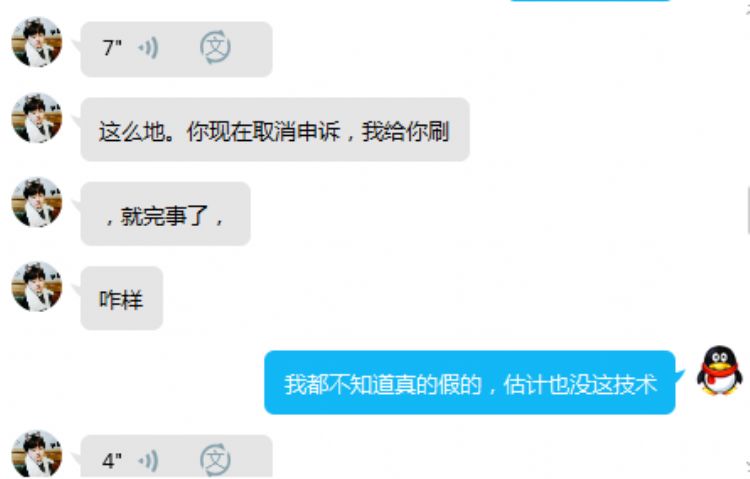
Task: Convert the 4-second voice message to text
Action: pyautogui.click(x=215, y=460)
